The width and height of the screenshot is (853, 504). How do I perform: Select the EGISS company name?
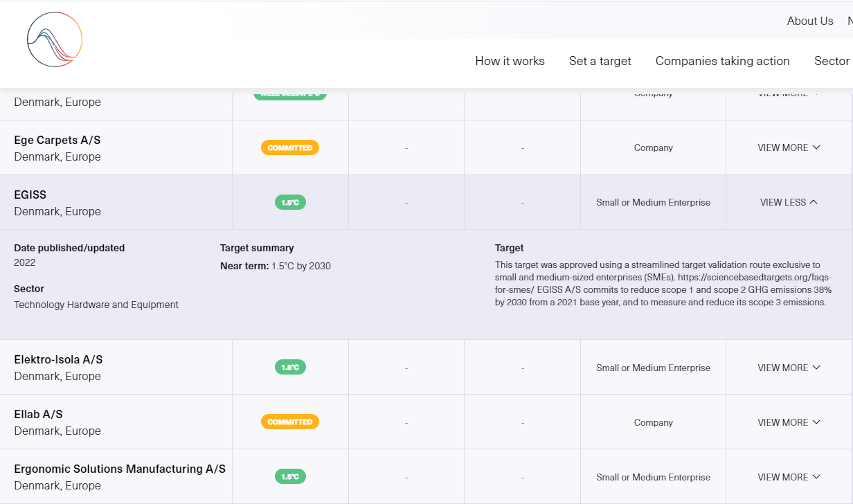(x=30, y=195)
